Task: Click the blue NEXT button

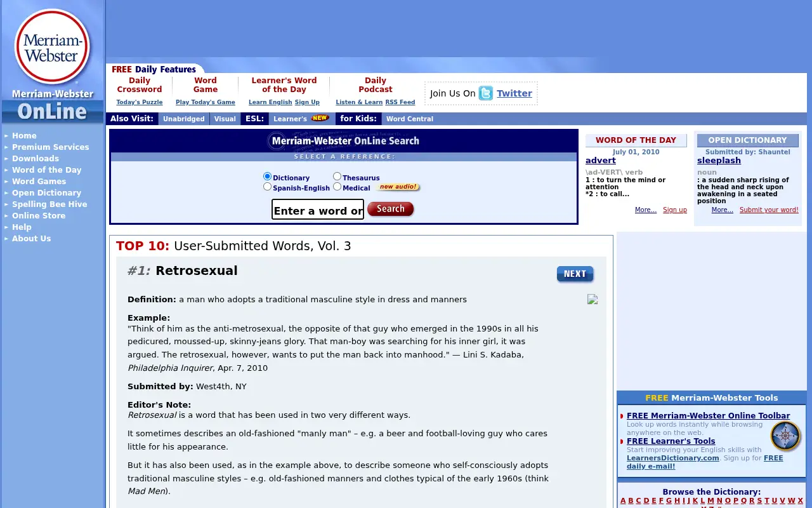Action: 575,274
